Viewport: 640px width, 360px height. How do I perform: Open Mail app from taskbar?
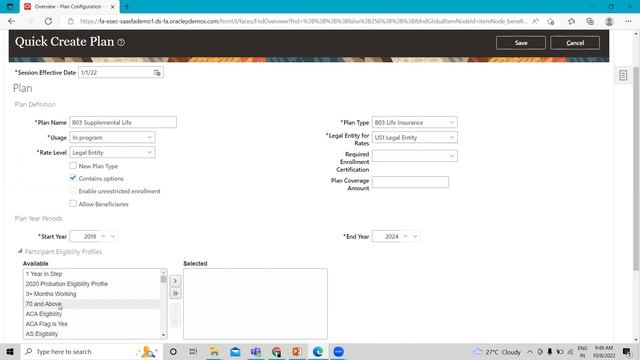[x=235, y=351]
